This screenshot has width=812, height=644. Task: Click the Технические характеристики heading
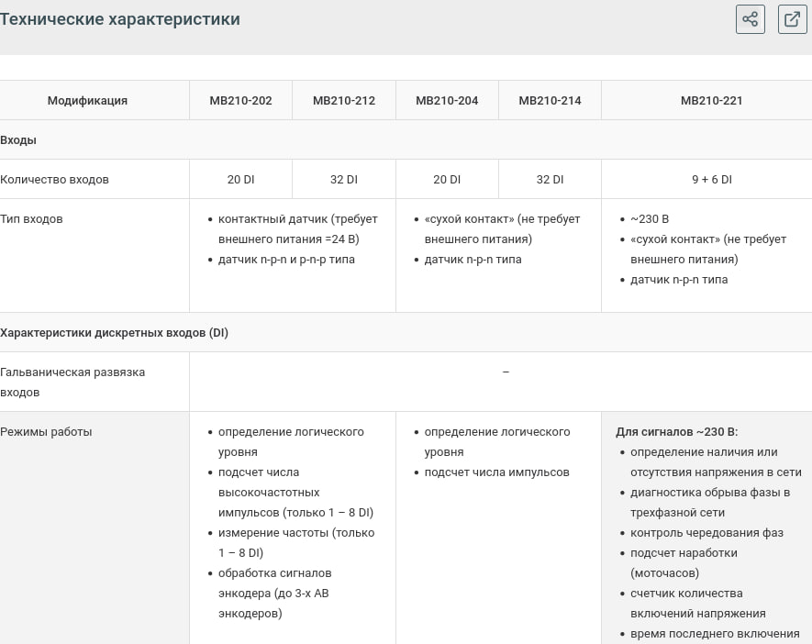coord(120,19)
